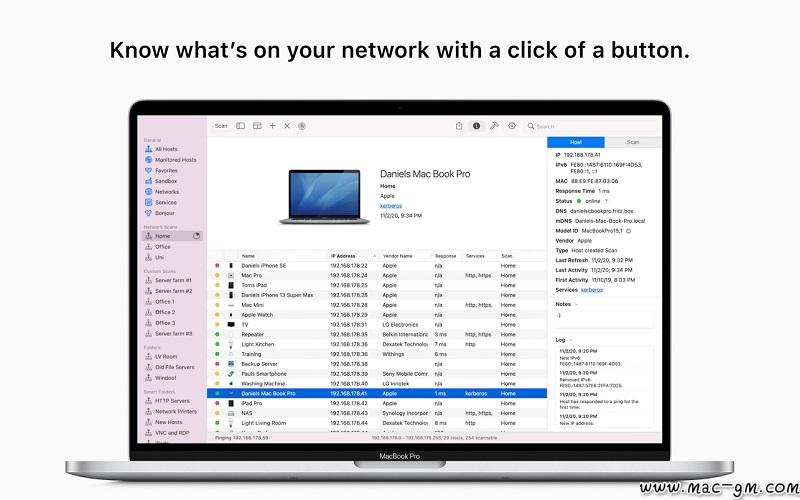Image resolution: width=800 pixels, height=500 pixels.
Task: Click the Home scan progress indicator
Action: coord(196,236)
